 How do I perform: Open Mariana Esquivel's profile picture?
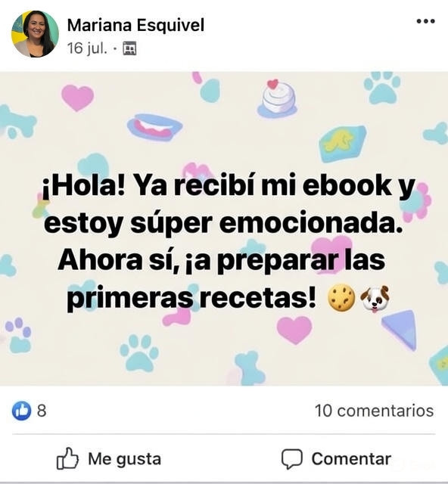36,34
